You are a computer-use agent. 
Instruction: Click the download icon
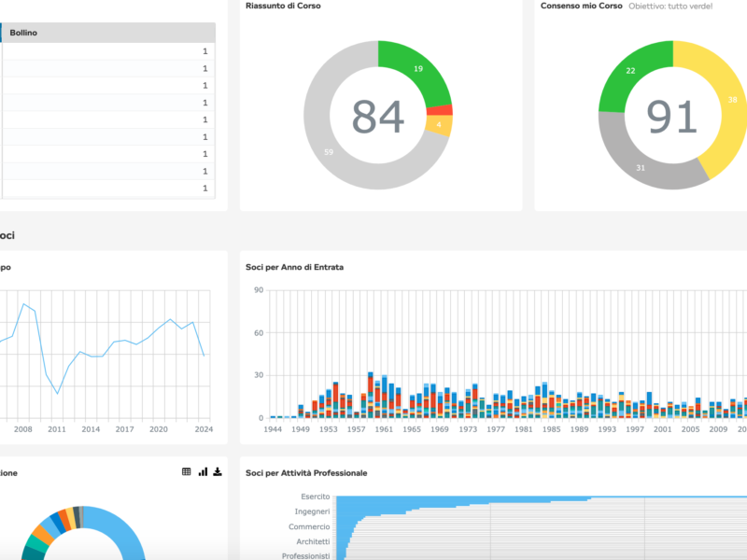coord(218,472)
